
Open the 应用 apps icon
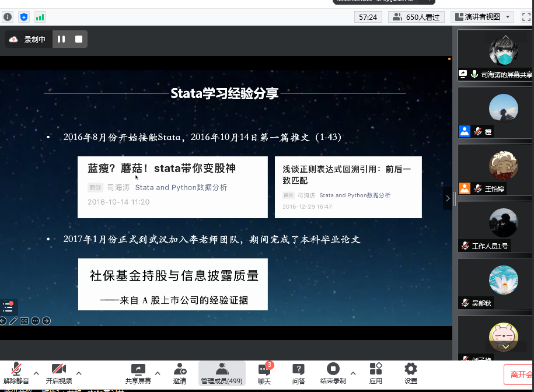point(376,372)
